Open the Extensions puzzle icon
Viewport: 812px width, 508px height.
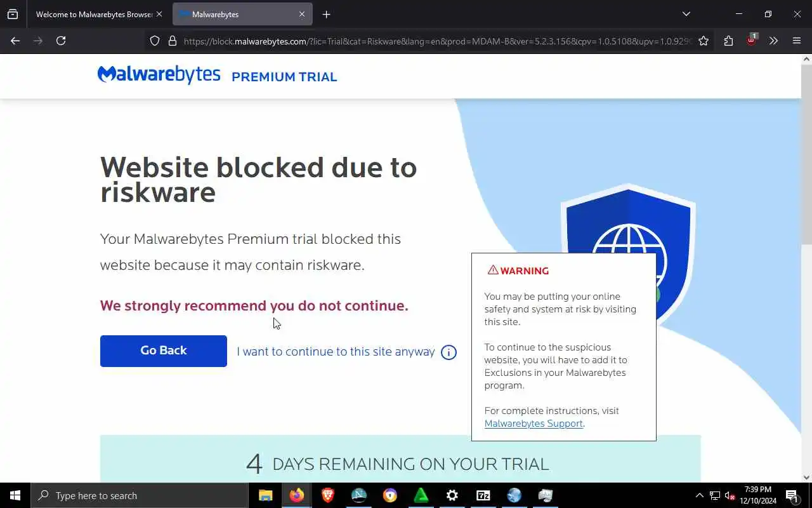point(728,41)
